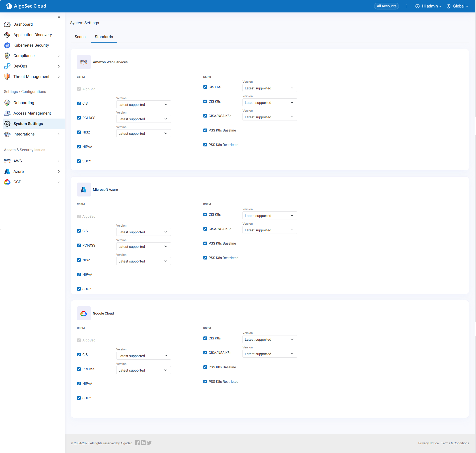Select the Standards tab
Image resolution: width=476 pixels, height=453 pixels.
tap(104, 37)
